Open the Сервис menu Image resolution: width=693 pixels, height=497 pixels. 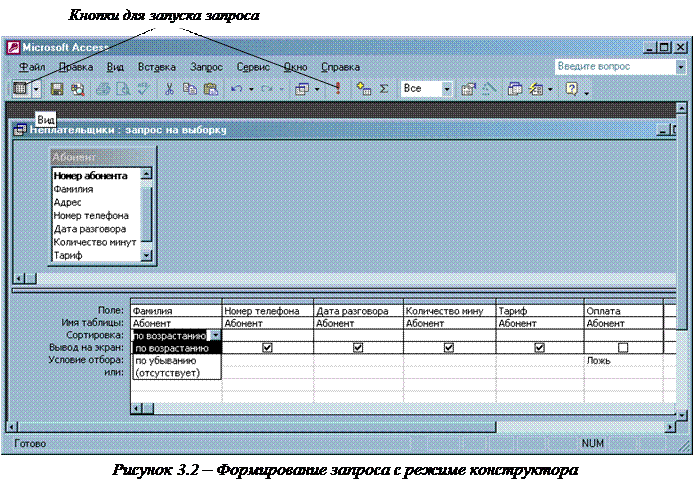(x=253, y=67)
